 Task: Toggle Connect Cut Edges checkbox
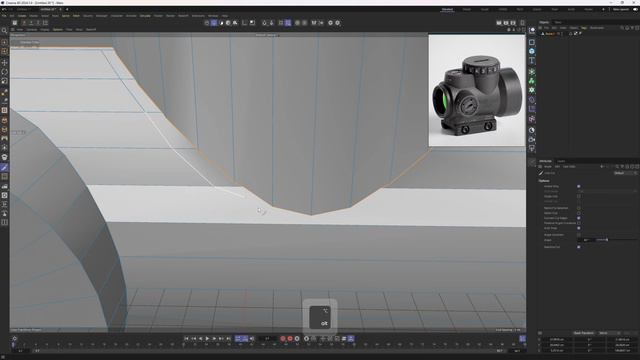click(x=579, y=218)
